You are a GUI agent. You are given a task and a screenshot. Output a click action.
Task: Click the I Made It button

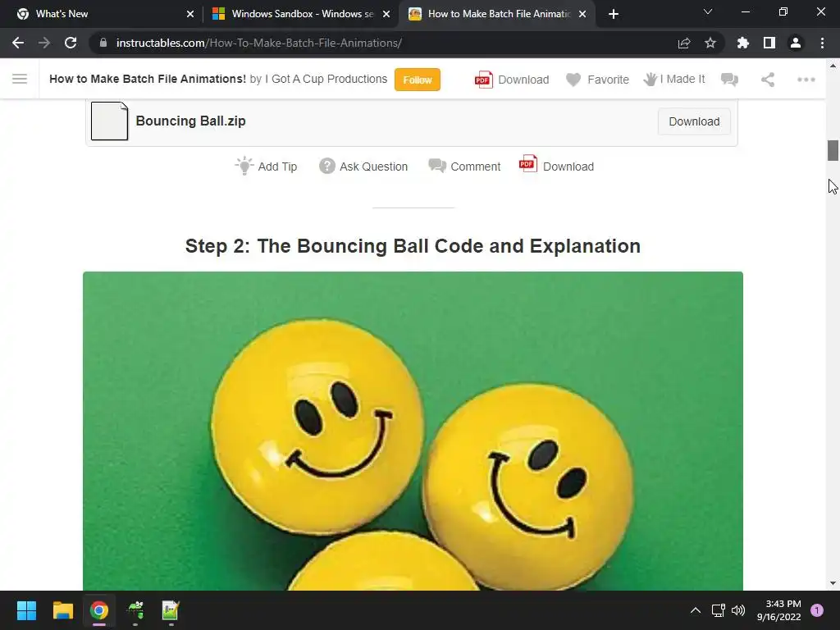(674, 80)
